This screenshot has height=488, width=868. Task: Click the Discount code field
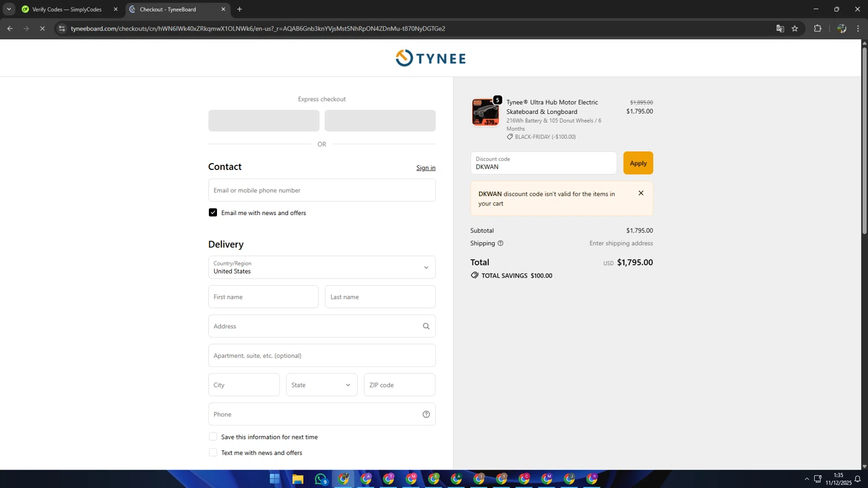[543, 163]
